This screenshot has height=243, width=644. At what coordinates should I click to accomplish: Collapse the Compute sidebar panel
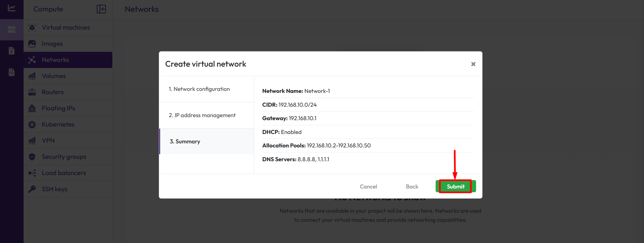101,9
